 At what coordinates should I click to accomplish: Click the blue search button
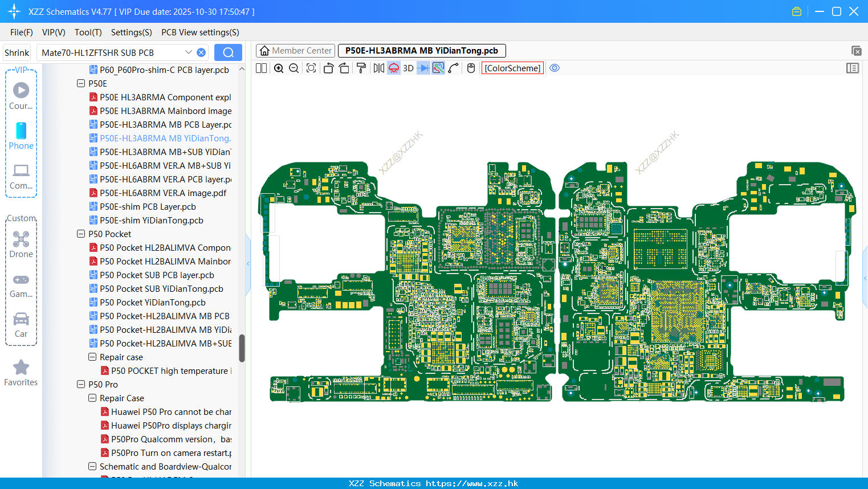[228, 52]
